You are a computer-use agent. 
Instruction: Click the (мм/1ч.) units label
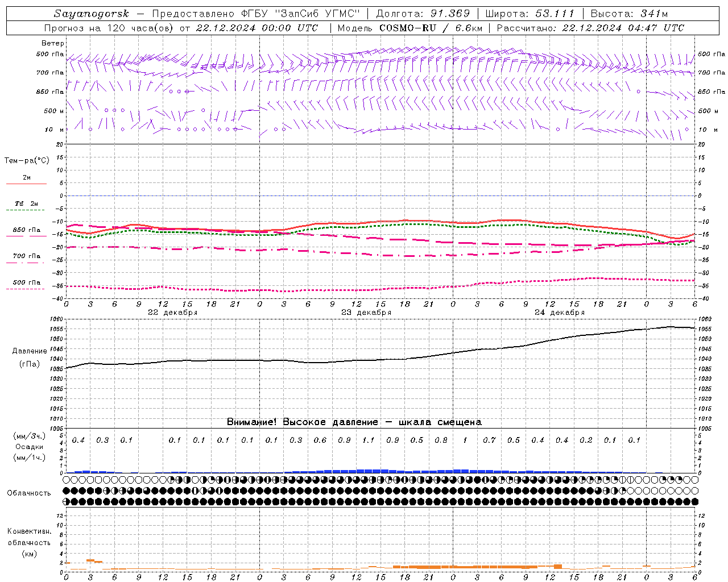29,458
